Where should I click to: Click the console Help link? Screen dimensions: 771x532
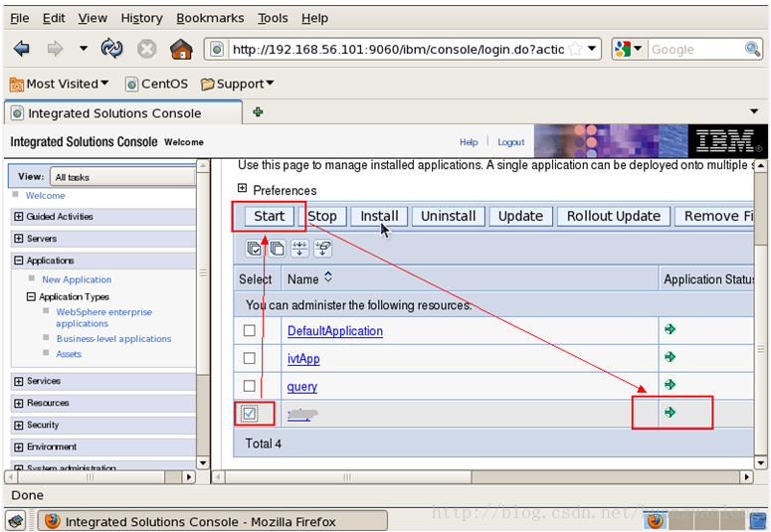[x=469, y=142]
